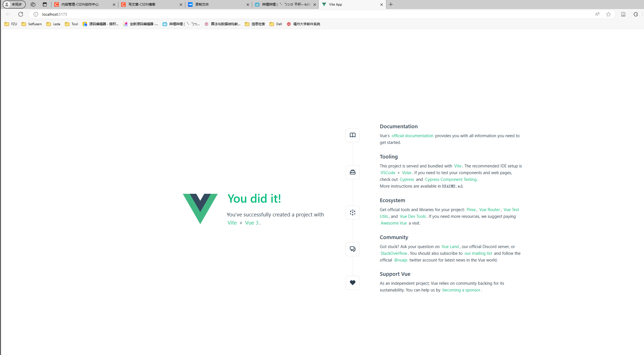Close the 内容管理-CSDN创作中心 tab
The height and width of the screenshot is (355, 644).
click(x=114, y=4)
